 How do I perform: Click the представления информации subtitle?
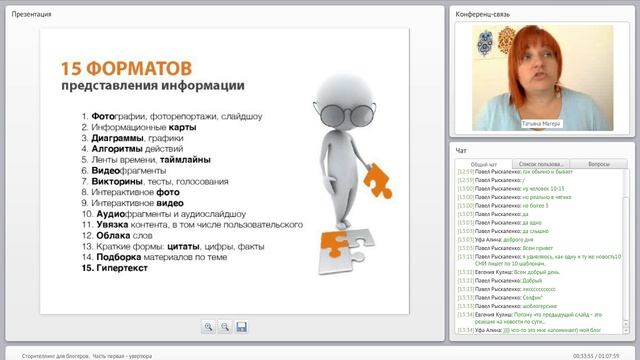point(153,86)
